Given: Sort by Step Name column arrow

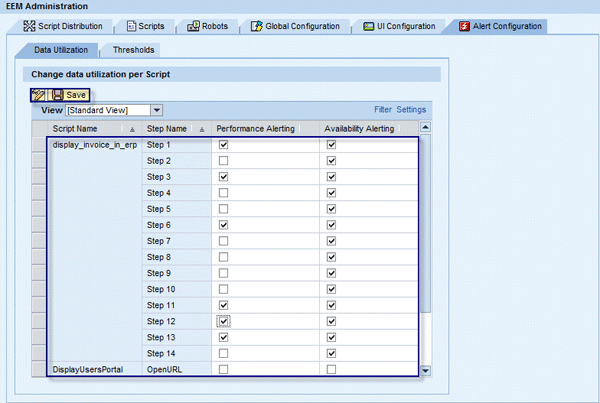Looking at the screenshot, I should [x=202, y=130].
